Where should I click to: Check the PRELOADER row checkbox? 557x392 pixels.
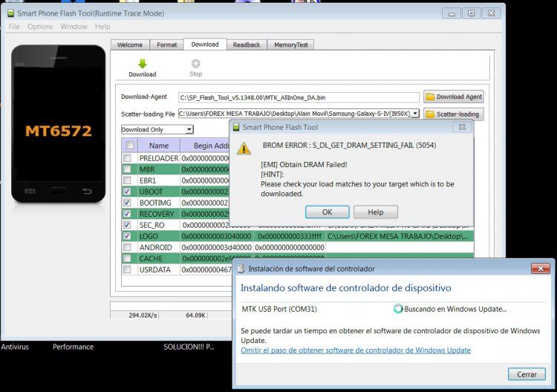tap(127, 158)
